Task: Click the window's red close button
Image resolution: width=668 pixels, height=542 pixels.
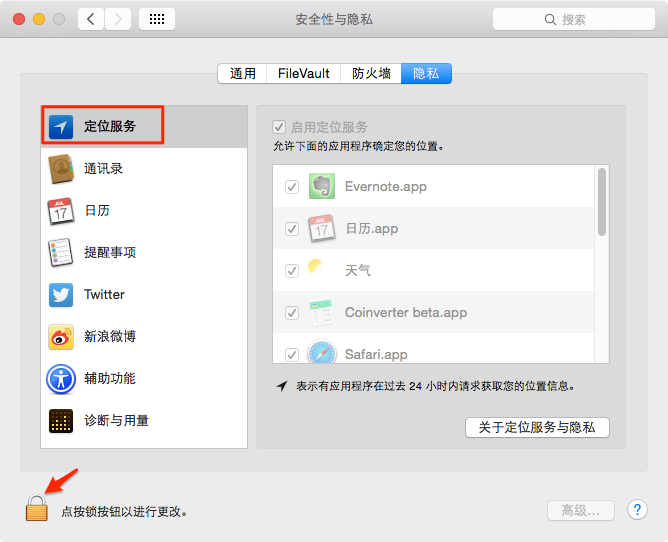Action: pos(19,19)
